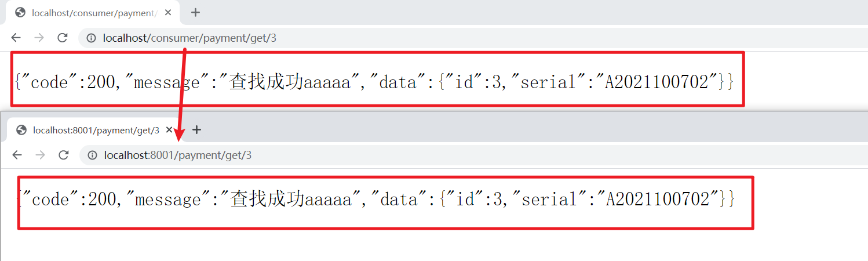The width and height of the screenshot is (868, 261).
Task: Focus address bar showing localhost/consumer/payment/get/3
Action: (x=473, y=38)
